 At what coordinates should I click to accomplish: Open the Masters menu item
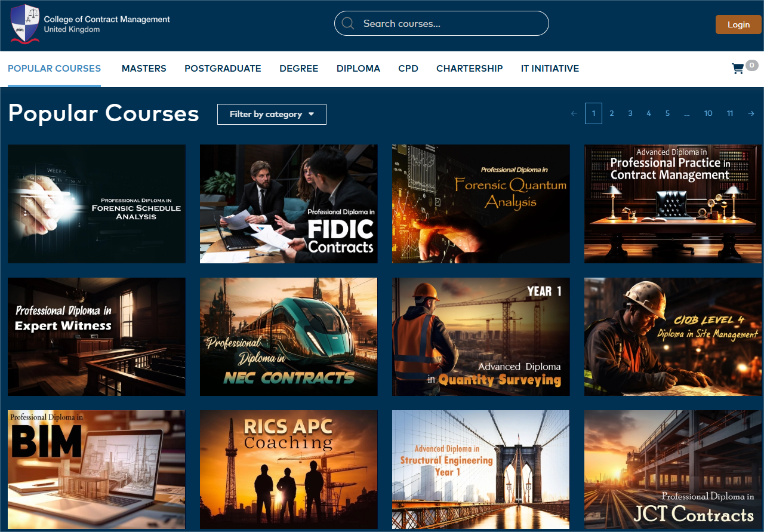144,69
